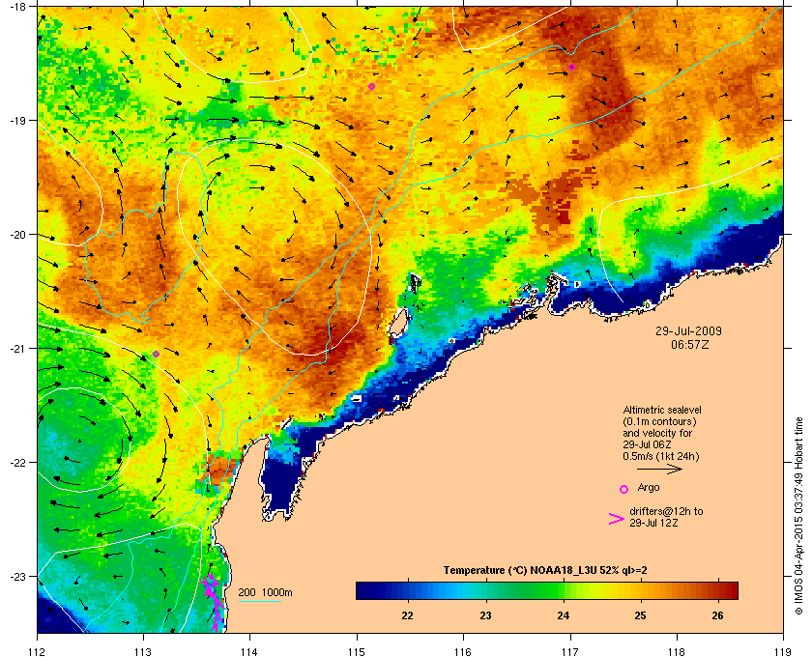Click the colorbar tick label 22

point(408,615)
